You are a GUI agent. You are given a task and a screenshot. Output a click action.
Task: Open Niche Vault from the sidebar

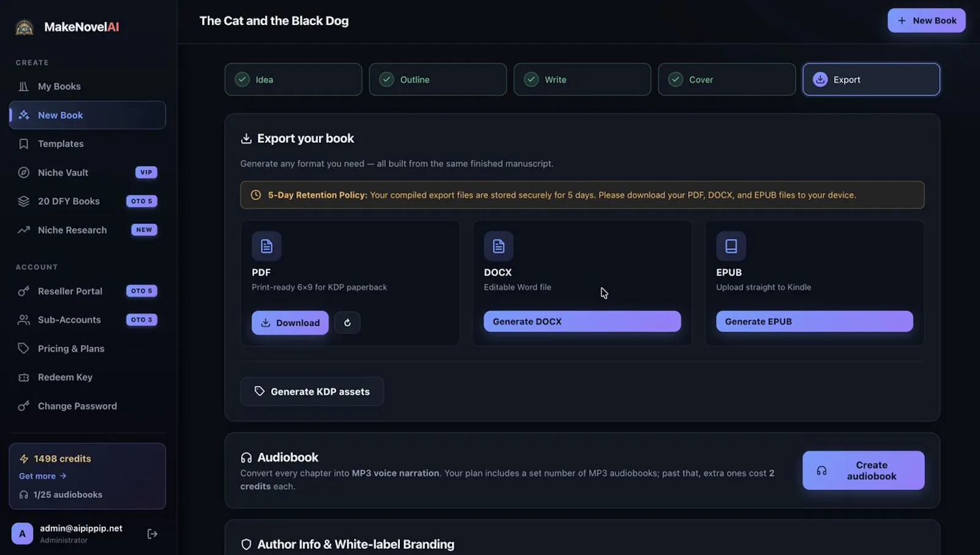coord(88,173)
